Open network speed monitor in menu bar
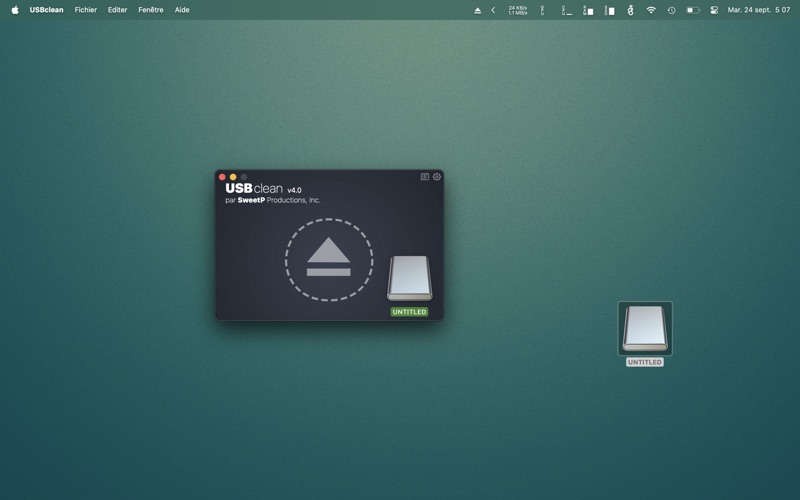Image resolution: width=800 pixels, height=500 pixels. pyautogui.click(x=518, y=10)
